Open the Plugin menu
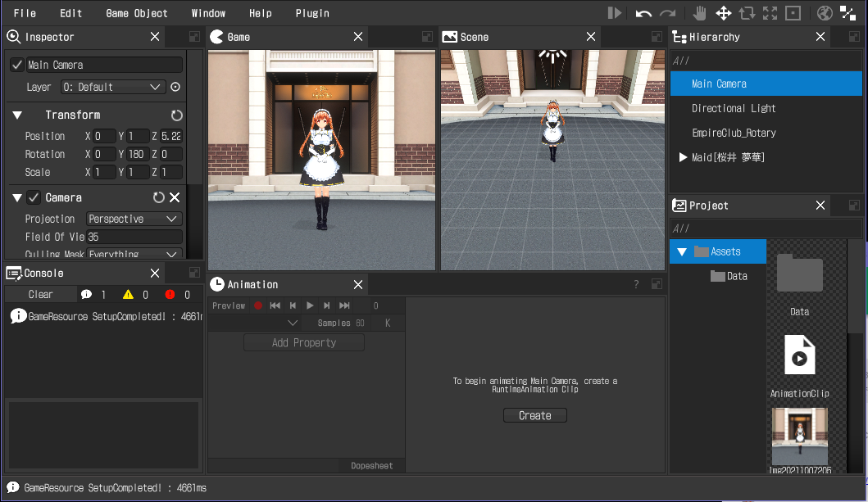The image size is (868, 502). [312, 13]
